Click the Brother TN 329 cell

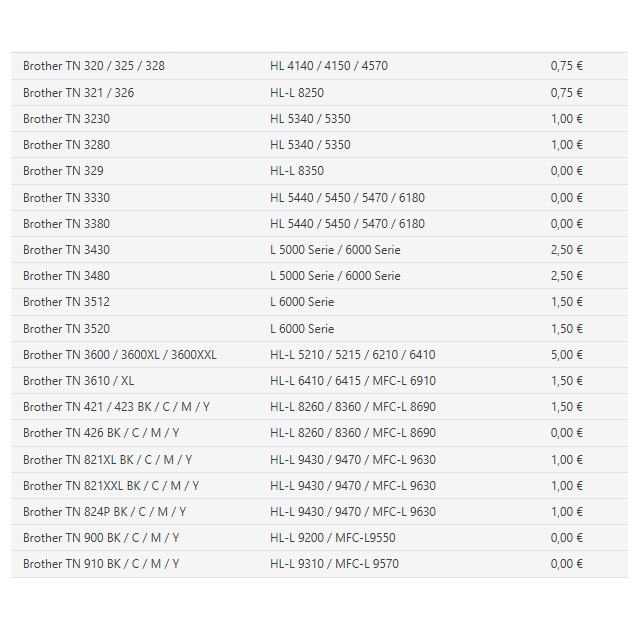(x=63, y=171)
